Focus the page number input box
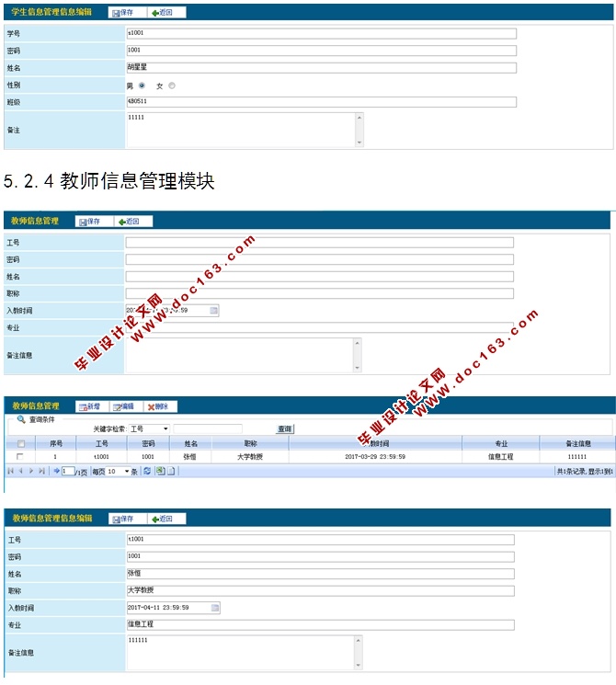This screenshot has height=685, width=616. click(68, 471)
